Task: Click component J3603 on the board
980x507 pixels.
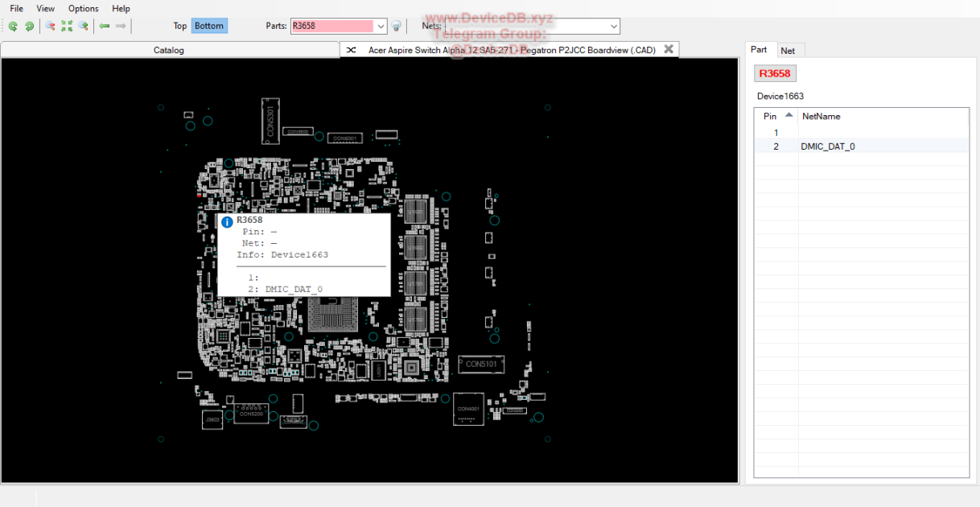Action: pos(212,418)
